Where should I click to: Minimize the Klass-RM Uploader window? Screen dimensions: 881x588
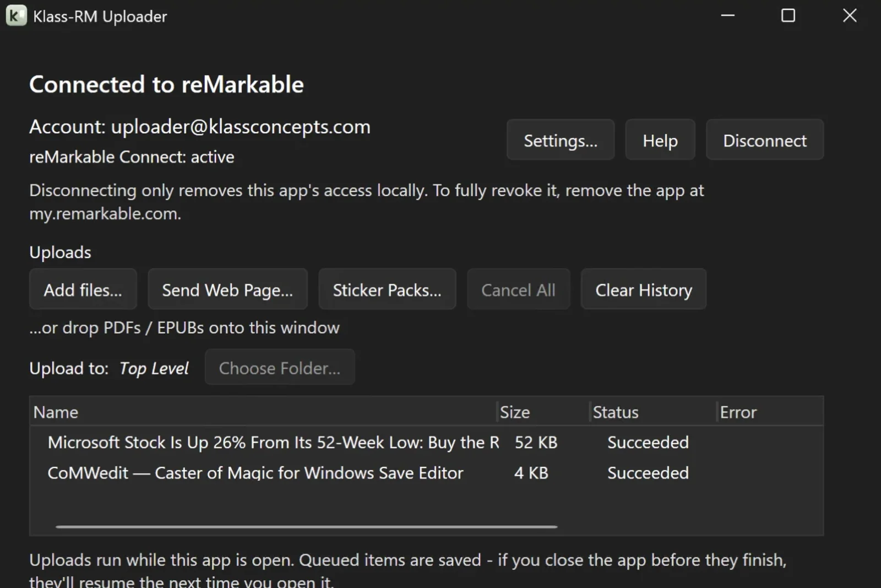[x=728, y=15]
